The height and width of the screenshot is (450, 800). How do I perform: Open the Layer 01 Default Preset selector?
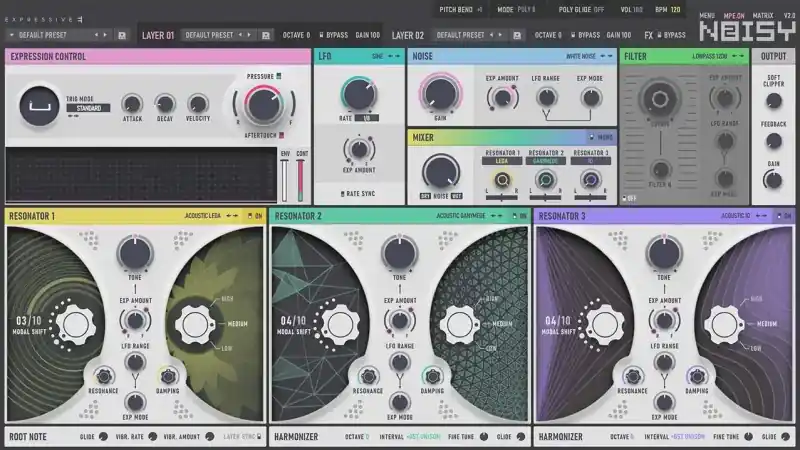209,35
